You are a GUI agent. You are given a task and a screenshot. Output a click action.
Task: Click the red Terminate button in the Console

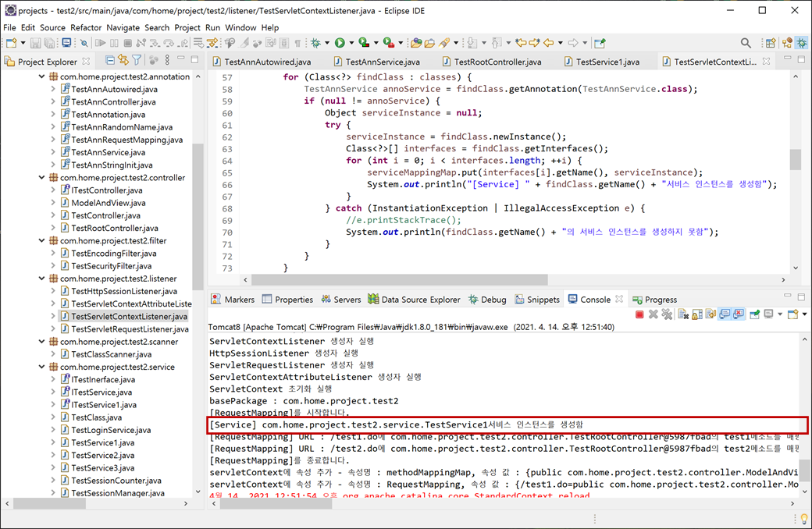pos(639,314)
